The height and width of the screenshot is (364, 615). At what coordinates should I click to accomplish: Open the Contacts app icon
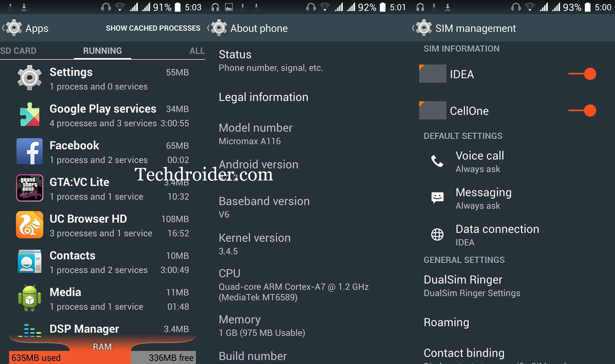pos(30,261)
